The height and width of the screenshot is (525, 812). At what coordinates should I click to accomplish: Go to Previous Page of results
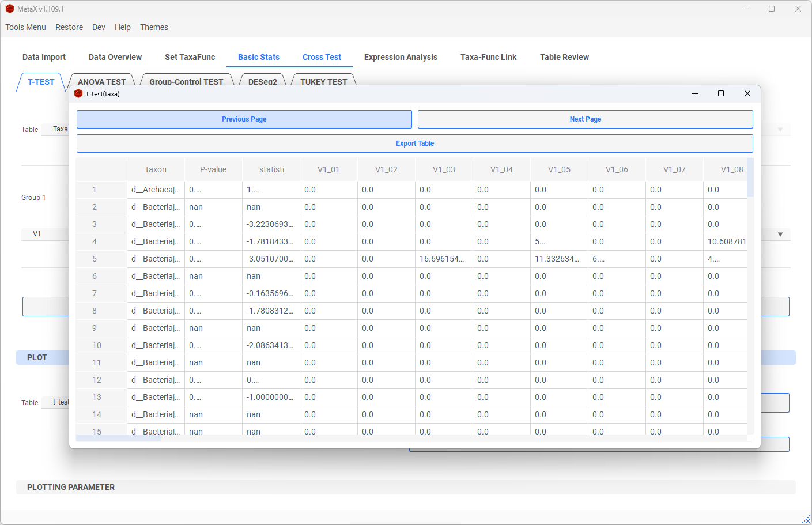[244, 119]
